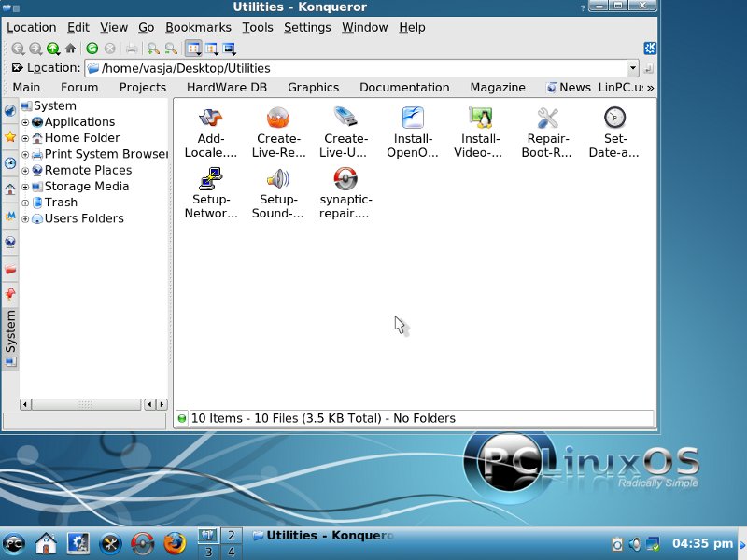This screenshot has width=747, height=560.
Task: Open the Bookmarks star sidebar tab
Action: (10, 136)
